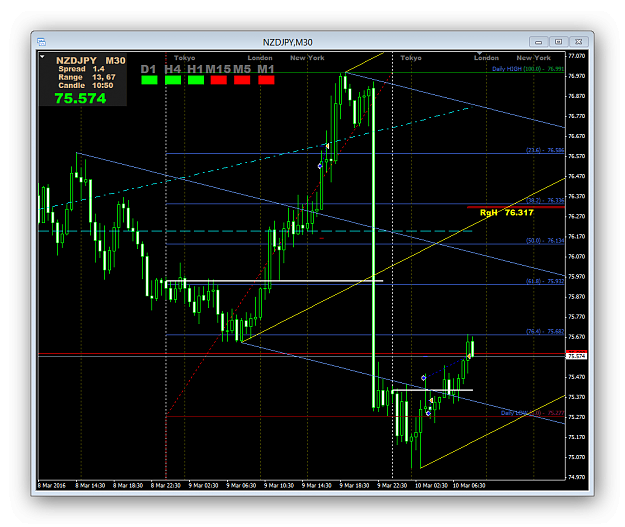Click the first Tokyo session label
This screenshot has height=527, width=625.
pos(185,58)
